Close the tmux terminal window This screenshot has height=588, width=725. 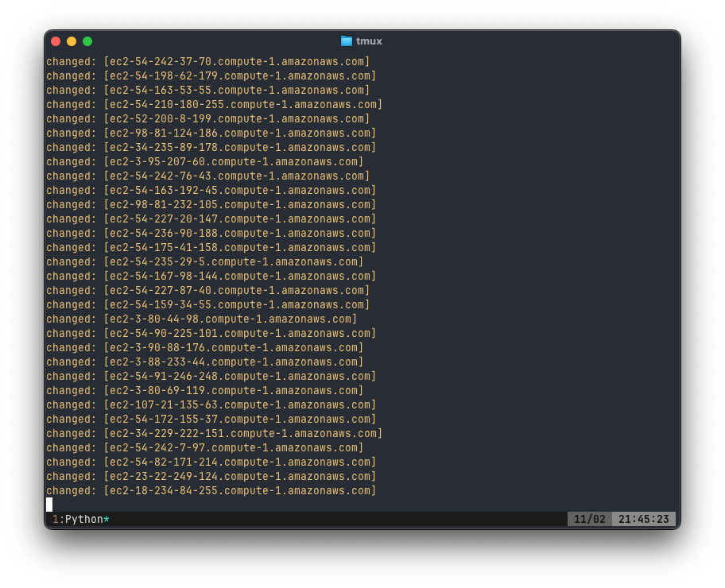[x=56, y=41]
